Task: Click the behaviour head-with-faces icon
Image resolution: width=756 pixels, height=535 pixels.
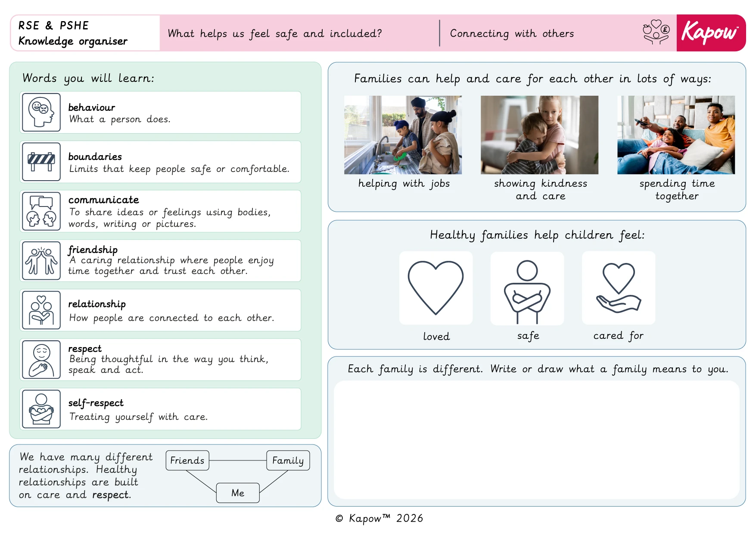Action: click(41, 113)
